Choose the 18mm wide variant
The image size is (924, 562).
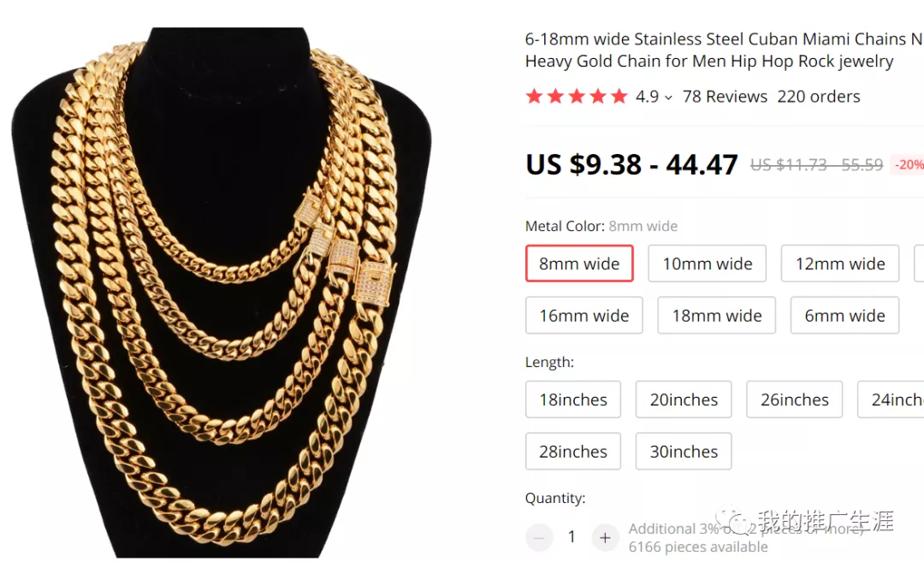coord(717,316)
